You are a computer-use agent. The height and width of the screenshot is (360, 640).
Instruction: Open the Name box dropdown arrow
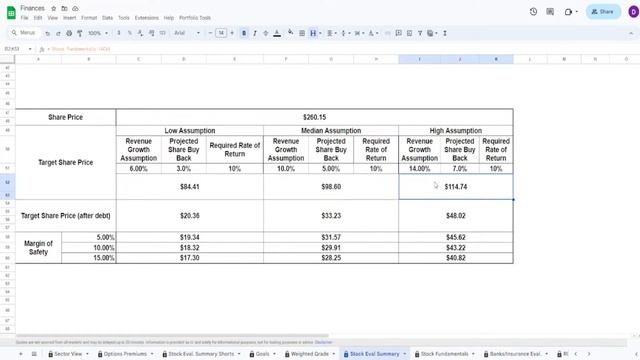click(30, 49)
